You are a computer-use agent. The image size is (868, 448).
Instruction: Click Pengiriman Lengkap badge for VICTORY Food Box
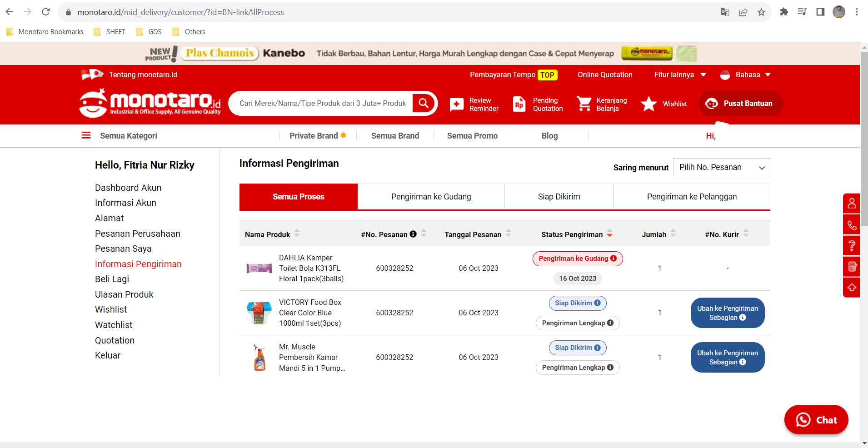tap(578, 323)
